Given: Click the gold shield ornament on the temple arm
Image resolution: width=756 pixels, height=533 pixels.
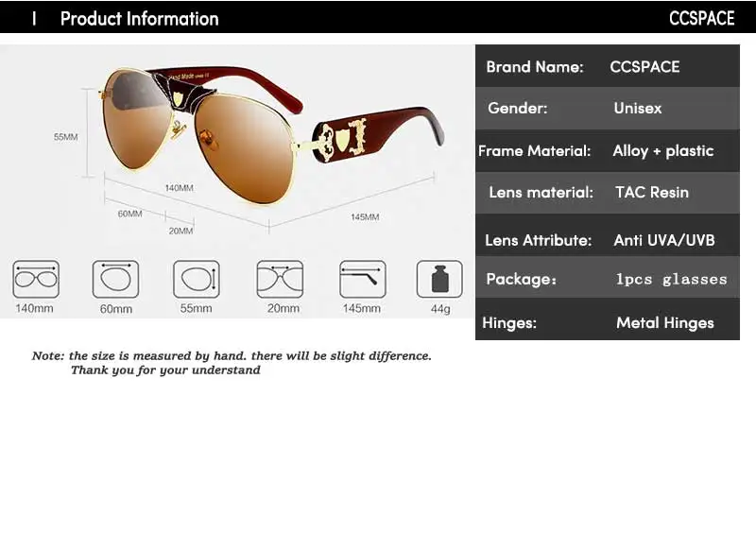Looking at the screenshot, I should click(x=342, y=140).
